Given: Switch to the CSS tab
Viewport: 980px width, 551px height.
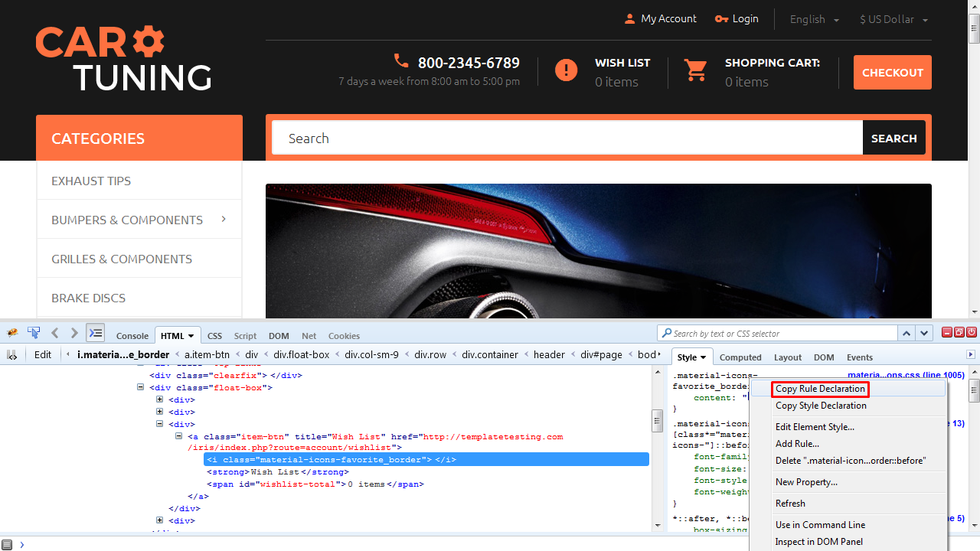Looking at the screenshot, I should (x=214, y=336).
